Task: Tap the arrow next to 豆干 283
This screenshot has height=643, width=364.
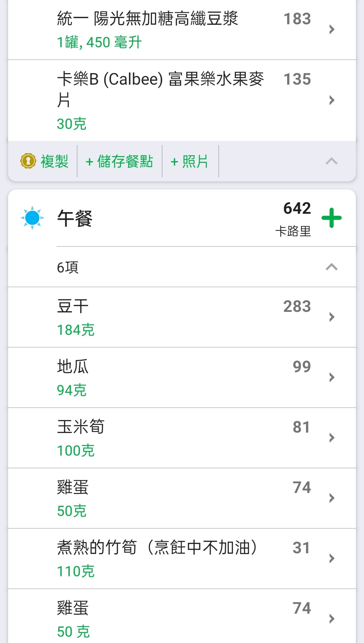Action: tap(332, 317)
